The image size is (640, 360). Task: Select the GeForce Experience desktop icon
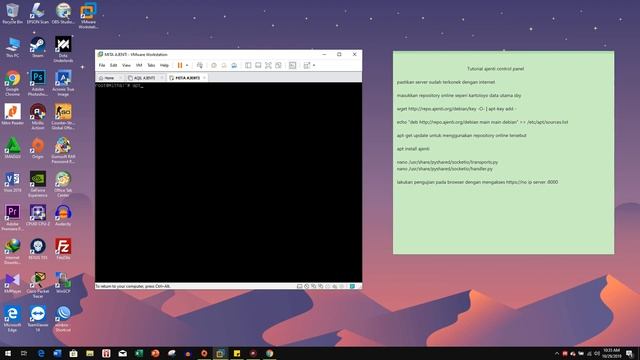coord(38,184)
